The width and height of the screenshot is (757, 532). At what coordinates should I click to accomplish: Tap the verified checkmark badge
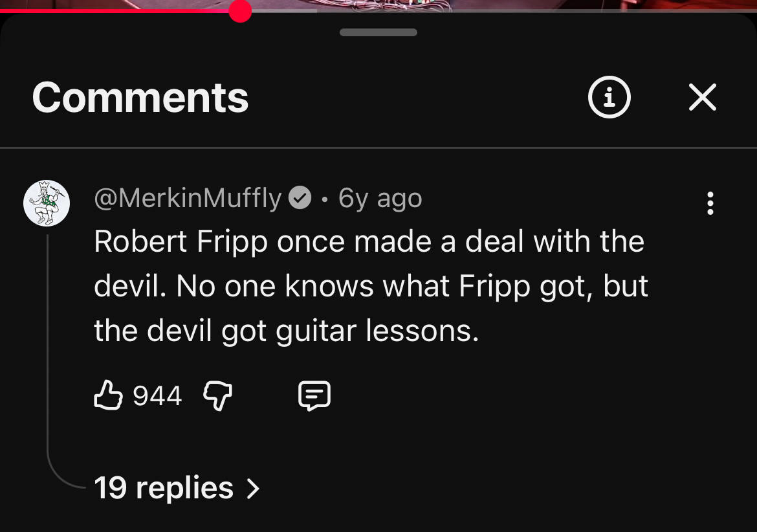(300, 198)
